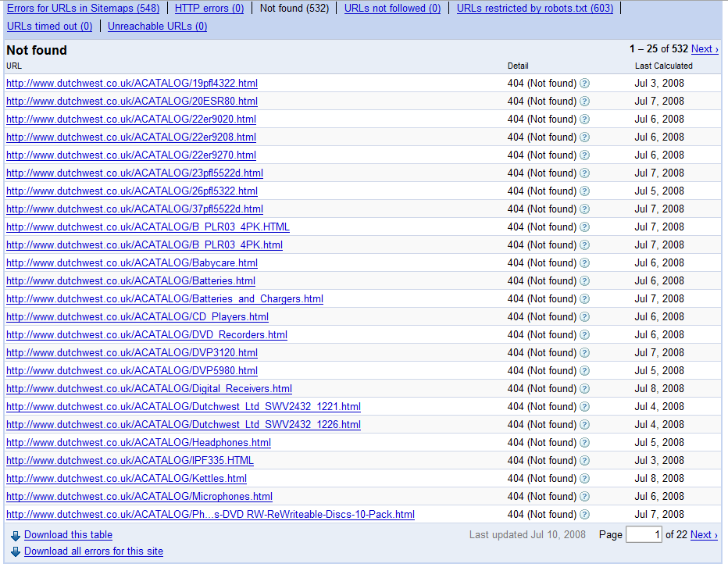Click help icon in CD_Players.html row
The image size is (728, 571).
click(584, 317)
